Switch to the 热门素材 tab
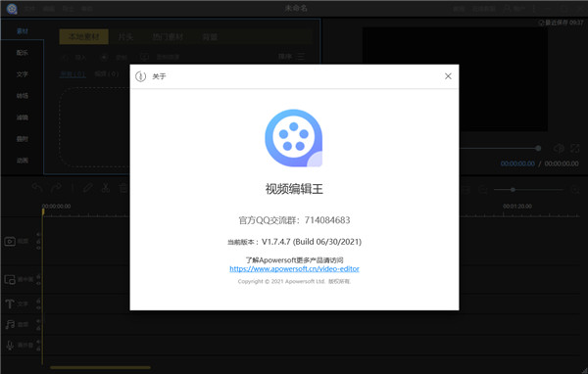 point(168,37)
